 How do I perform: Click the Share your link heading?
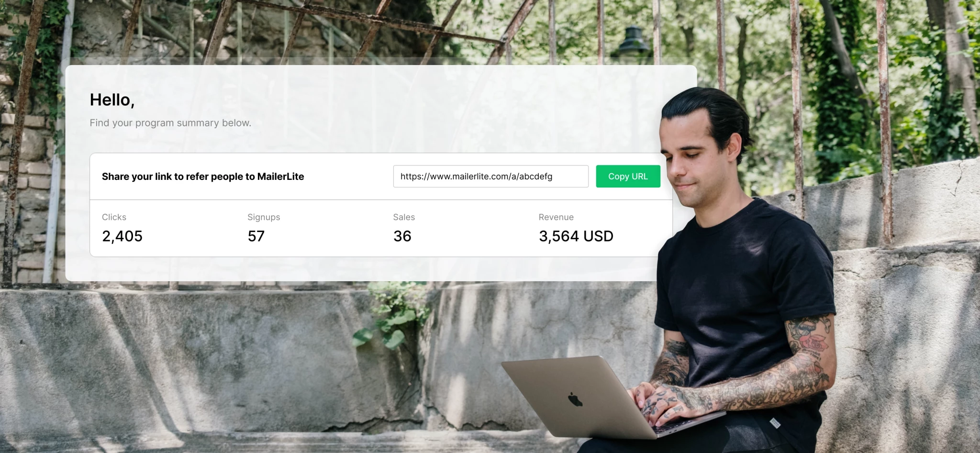click(x=203, y=177)
